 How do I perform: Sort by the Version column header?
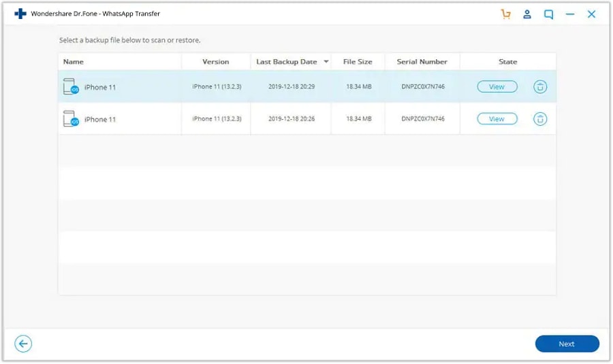[216, 62]
